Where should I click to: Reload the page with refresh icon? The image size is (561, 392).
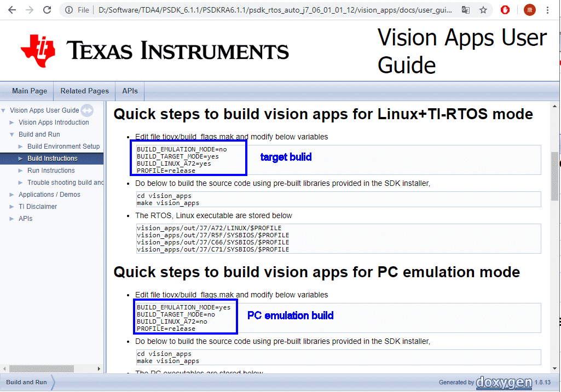click(x=47, y=10)
